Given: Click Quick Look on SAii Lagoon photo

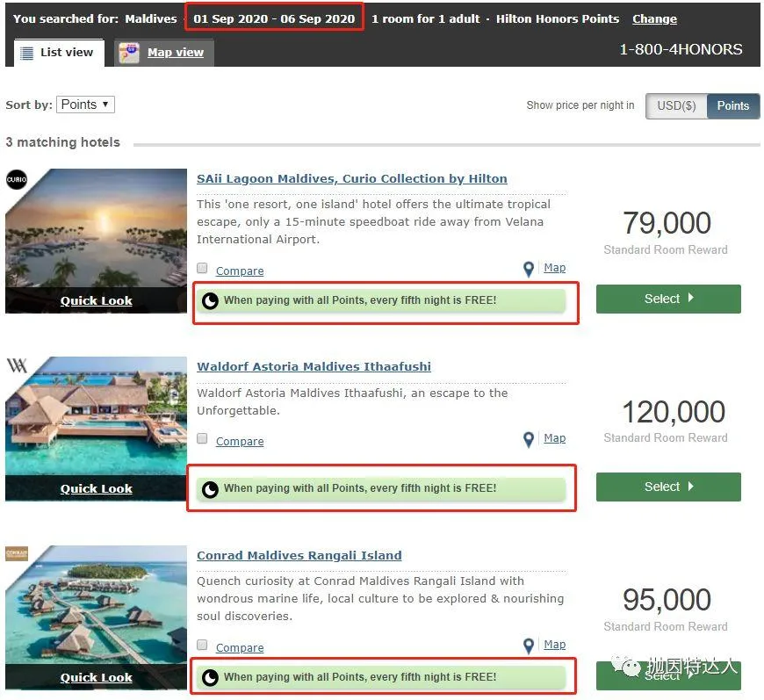Looking at the screenshot, I should coord(97,300).
